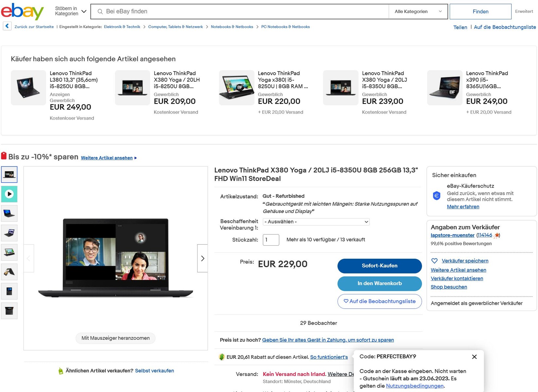Click the Sofort-Kaufen button
Viewport: 538px width, 392px height.
point(379,266)
